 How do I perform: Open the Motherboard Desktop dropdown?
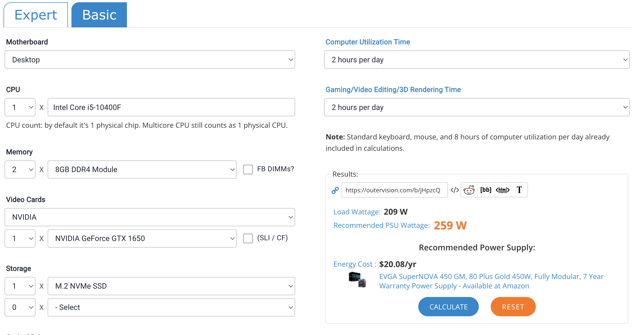(150, 60)
